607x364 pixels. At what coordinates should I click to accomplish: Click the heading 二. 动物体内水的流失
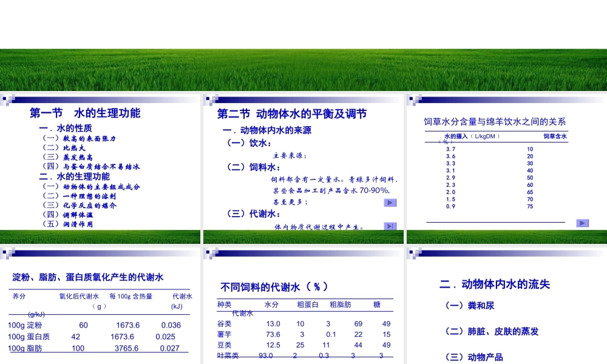click(495, 285)
